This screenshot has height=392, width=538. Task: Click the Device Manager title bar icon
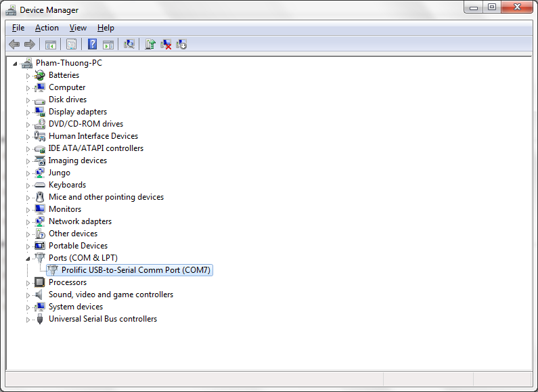(x=11, y=10)
